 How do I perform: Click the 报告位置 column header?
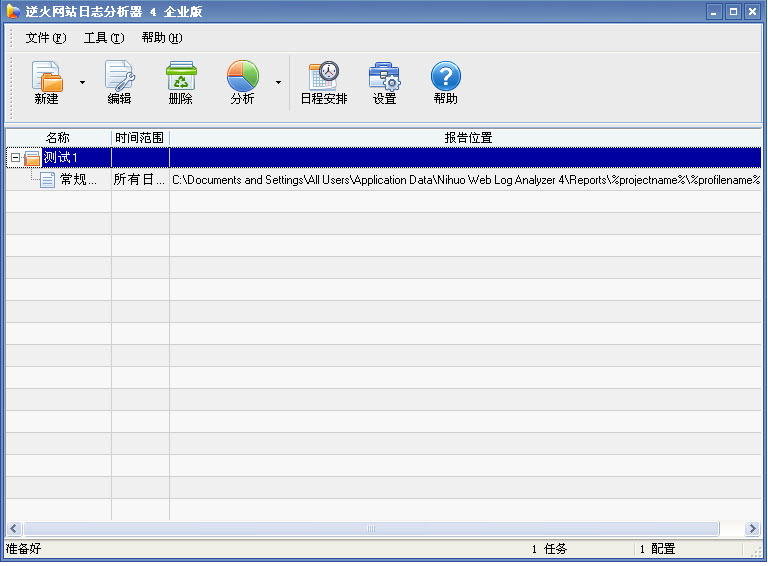tap(467, 137)
